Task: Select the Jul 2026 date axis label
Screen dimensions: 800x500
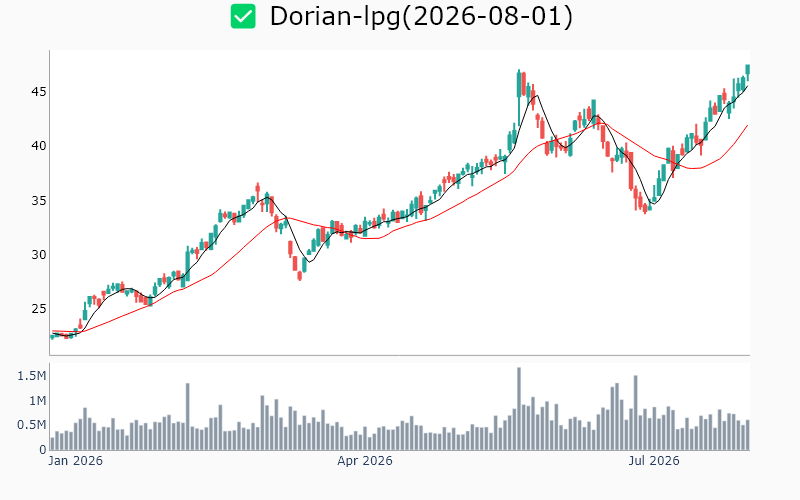Action: [654, 461]
